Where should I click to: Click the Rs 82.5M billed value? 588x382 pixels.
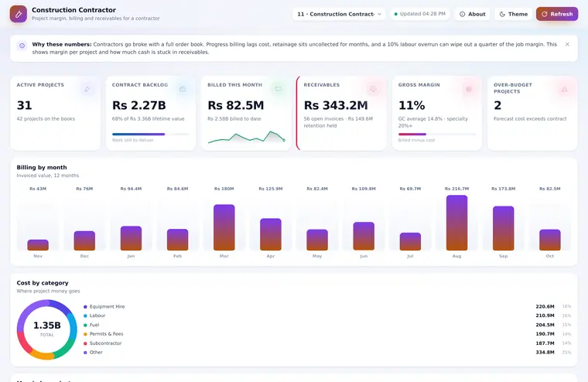[x=236, y=106]
